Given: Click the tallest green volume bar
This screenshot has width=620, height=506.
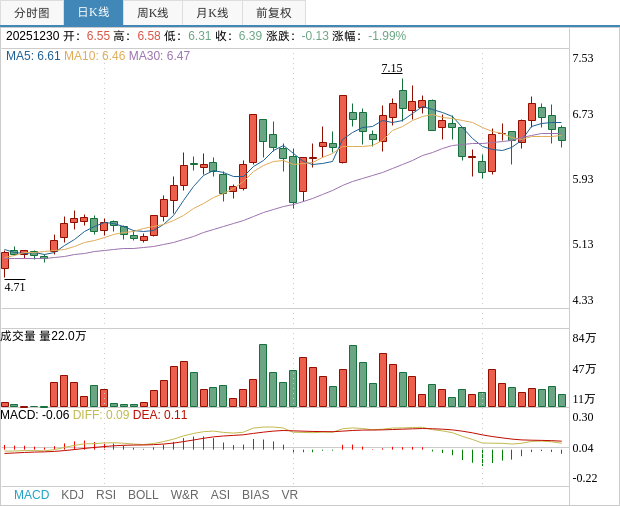Looking at the screenshot, I should [263, 375].
